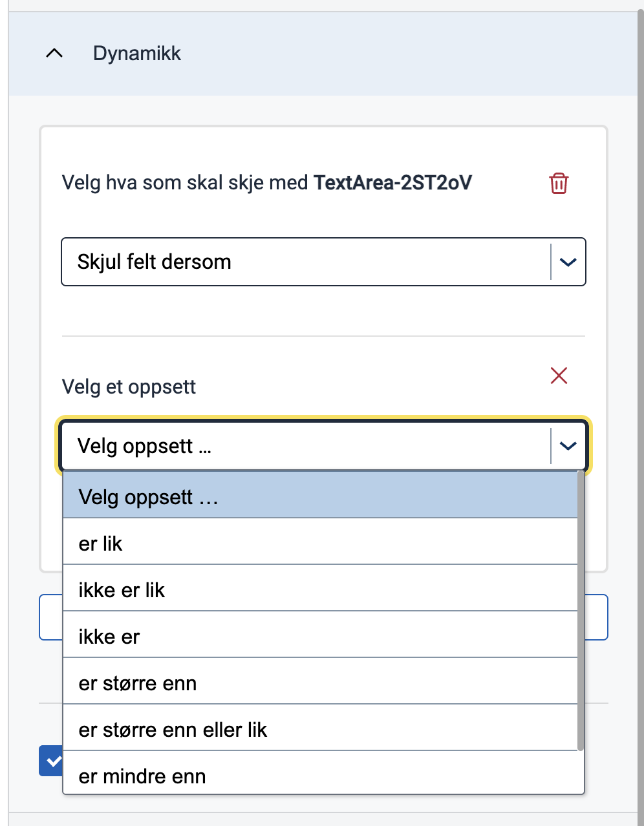Screen dimensions: 644x826
Task: Click the chevron on the Velg oppsett dropdown
Action: point(568,446)
